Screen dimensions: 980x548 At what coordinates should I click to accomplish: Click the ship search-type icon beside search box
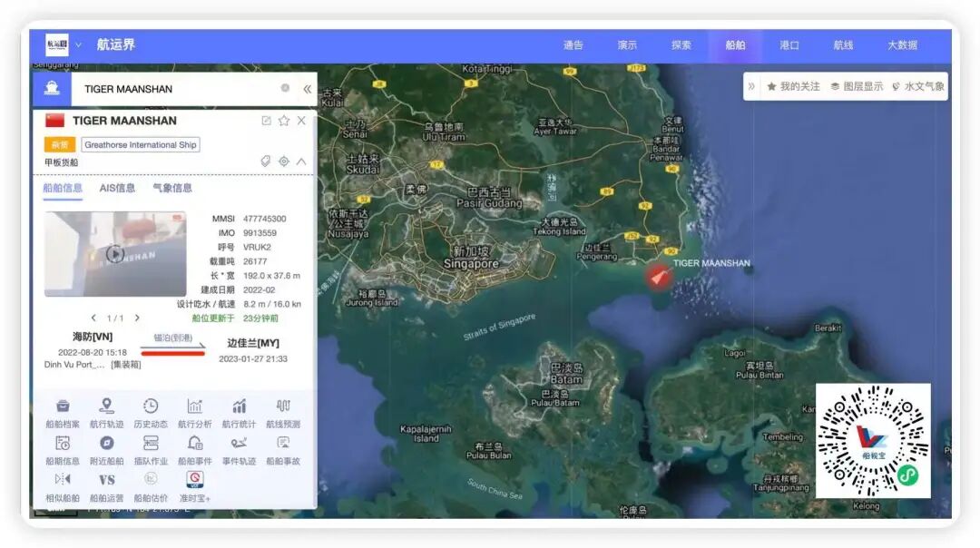pos(52,89)
